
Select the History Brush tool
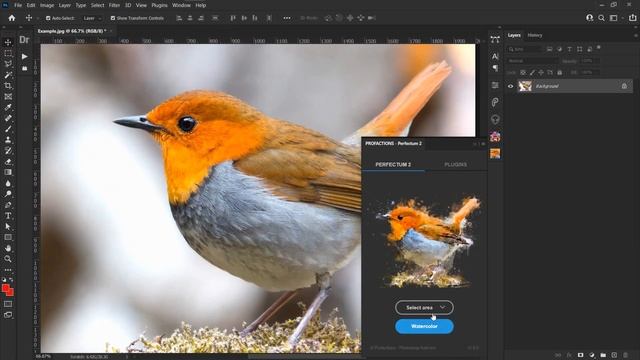point(8,151)
